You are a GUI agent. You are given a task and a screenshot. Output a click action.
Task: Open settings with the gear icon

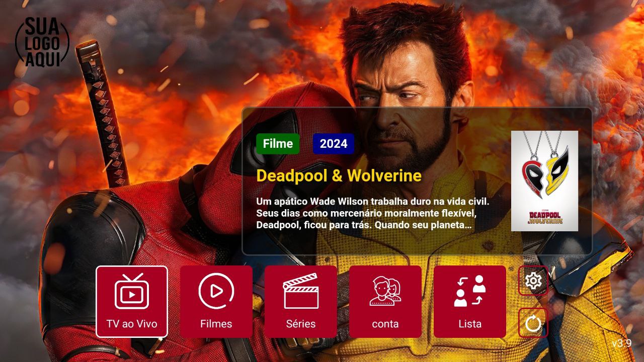pos(533,280)
